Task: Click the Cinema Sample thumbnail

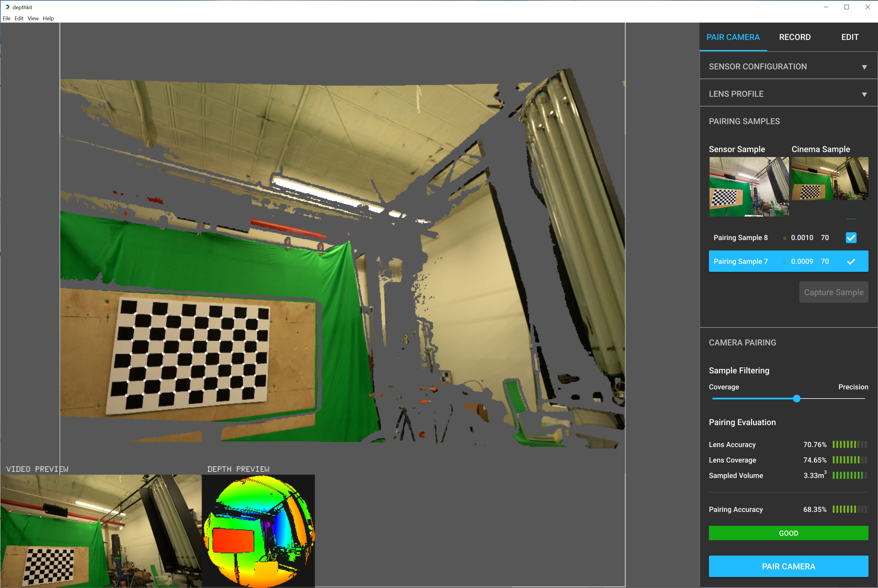Action: [829, 178]
